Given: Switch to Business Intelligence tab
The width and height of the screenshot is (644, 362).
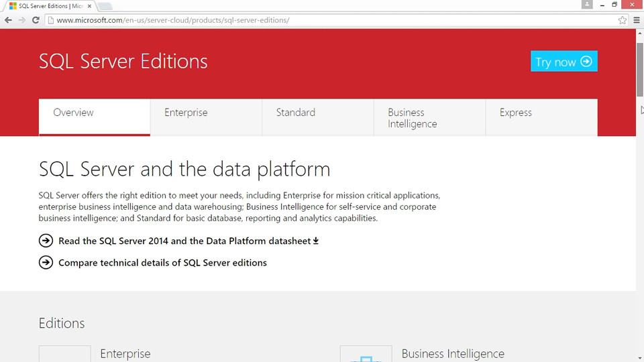Looking at the screenshot, I should [x=429, y=117].
